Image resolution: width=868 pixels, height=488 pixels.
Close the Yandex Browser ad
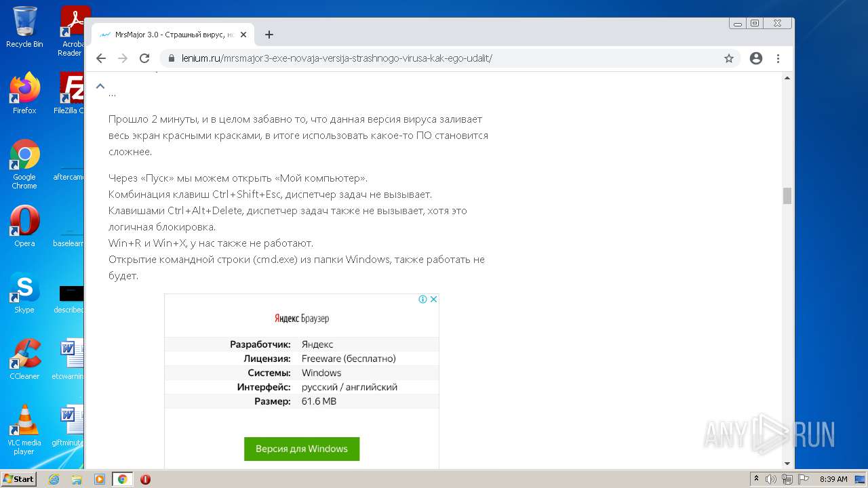click(x=433, y=299)
